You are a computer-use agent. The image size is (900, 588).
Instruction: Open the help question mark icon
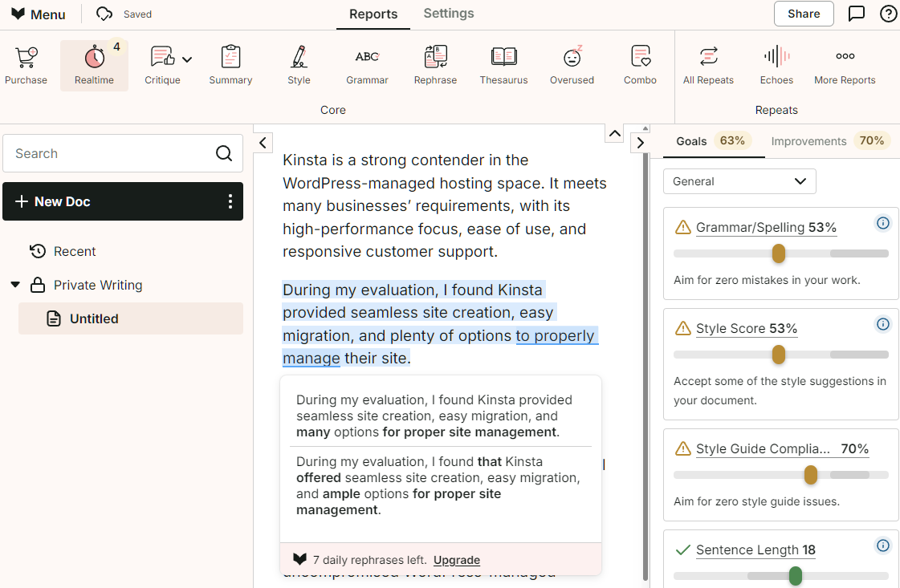[x=889, y=14]
